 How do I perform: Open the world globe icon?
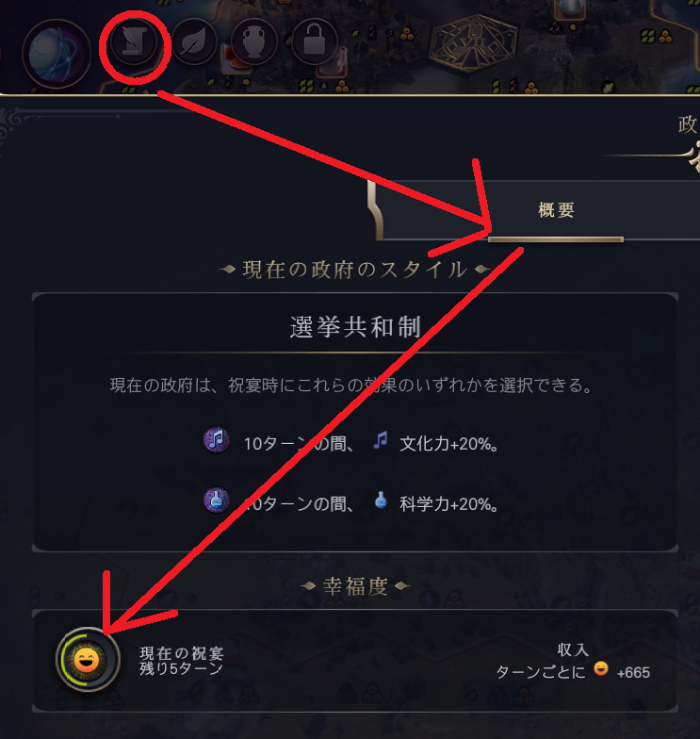[57, 54]
